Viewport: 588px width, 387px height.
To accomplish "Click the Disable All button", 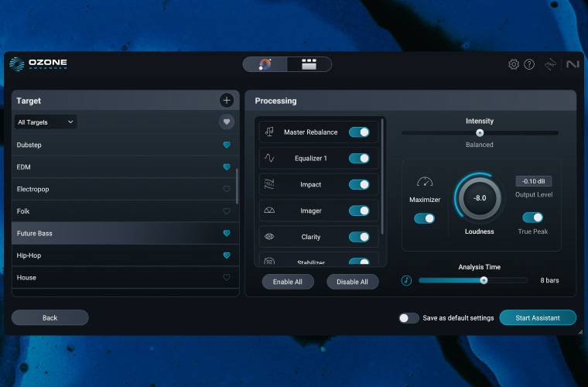I will click(x=352, y=282).
